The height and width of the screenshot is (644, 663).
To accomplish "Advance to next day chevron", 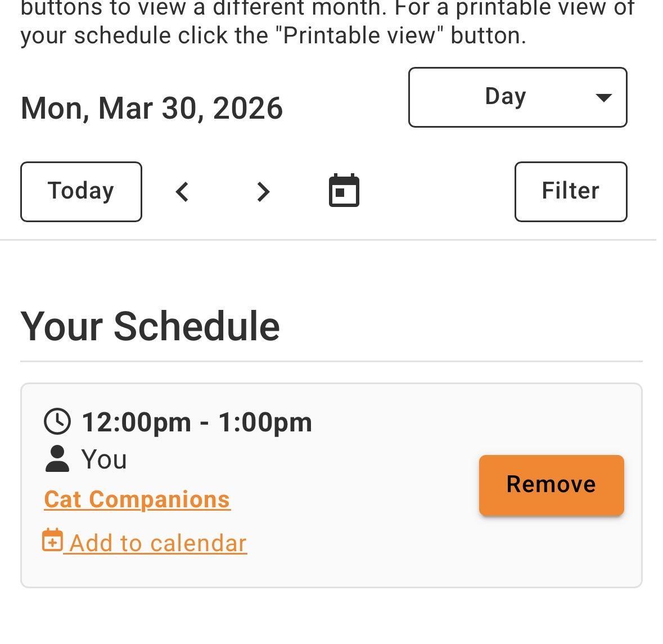I will click(263, 192).
